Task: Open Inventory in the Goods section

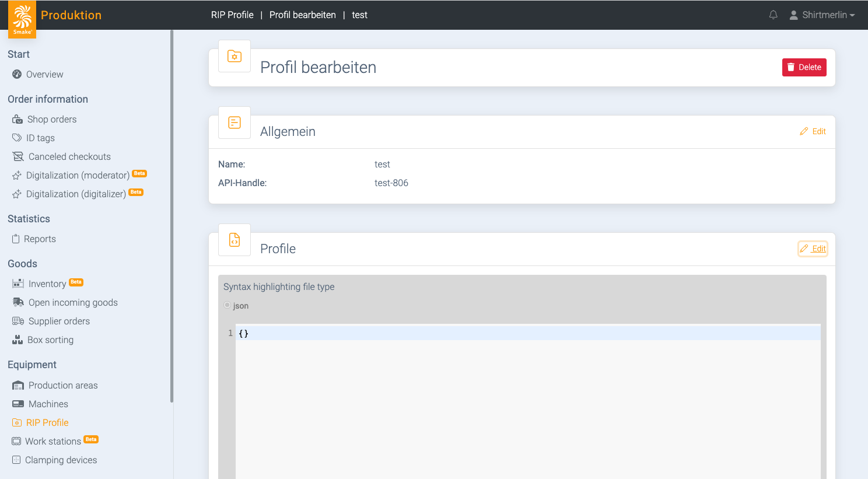Action: [48, 284]
